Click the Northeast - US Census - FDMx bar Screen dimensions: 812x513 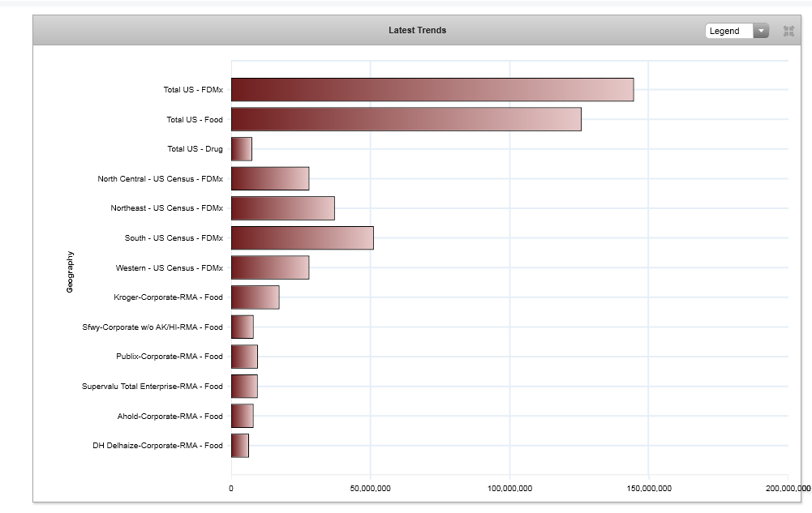[x=282, y=208]
